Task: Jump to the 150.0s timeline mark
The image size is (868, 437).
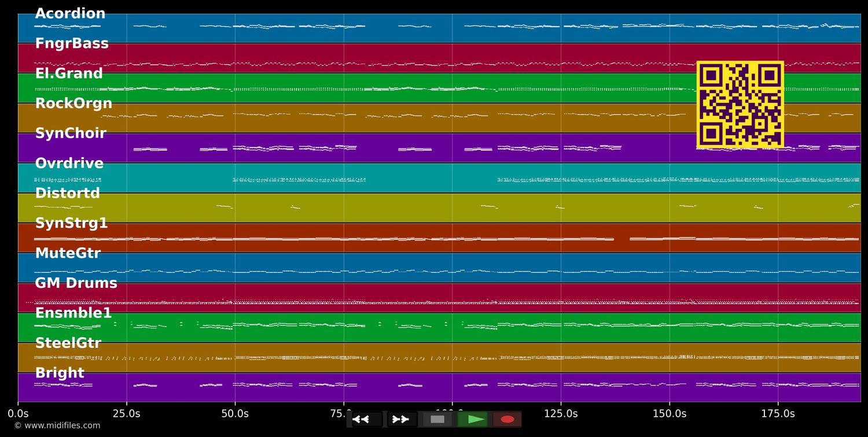Action: 670,413
